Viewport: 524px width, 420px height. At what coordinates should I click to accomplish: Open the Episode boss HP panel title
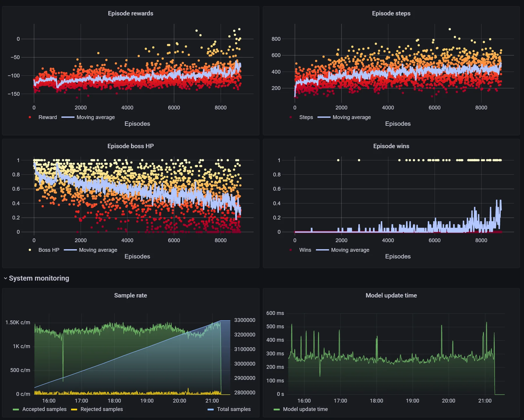pyautogui.click(x=130, y=146)
